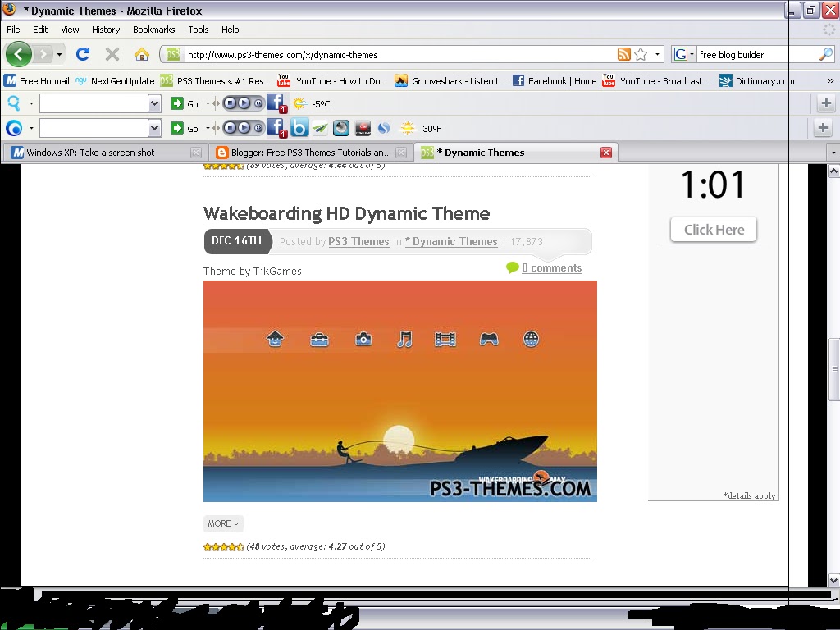Open the Tools menu

point(199,30)
